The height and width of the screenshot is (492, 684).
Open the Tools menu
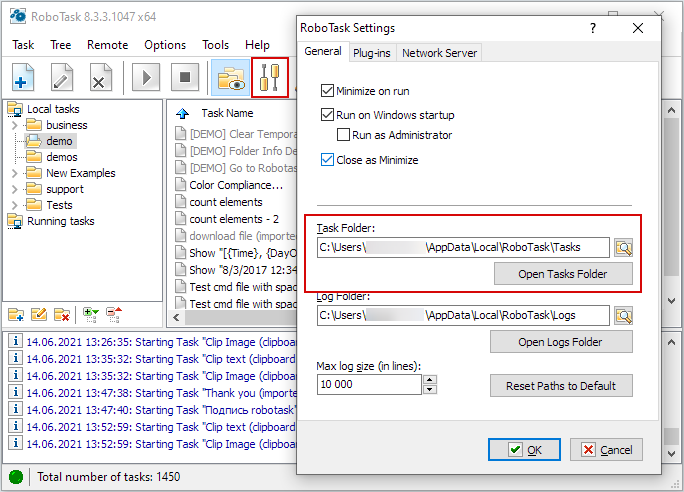(x=215, y=45)
